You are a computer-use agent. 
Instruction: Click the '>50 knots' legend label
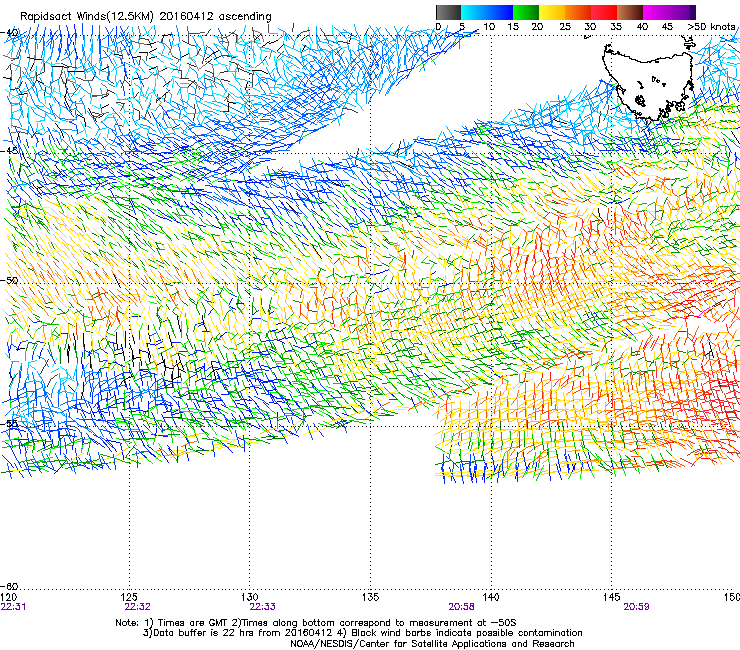[x=711, y=27]
